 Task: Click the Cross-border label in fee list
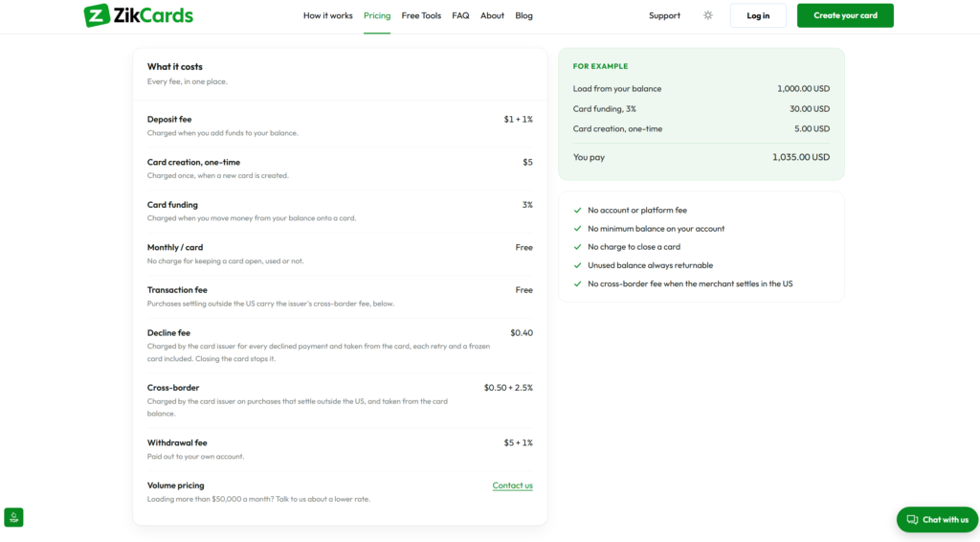(x=173, y=387)
